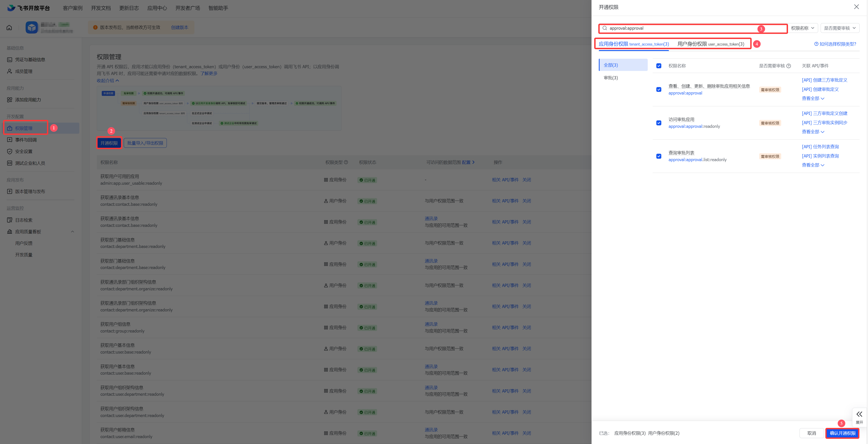Click the 确认开通权限 button
868x444 pixels.
(842, 433)
